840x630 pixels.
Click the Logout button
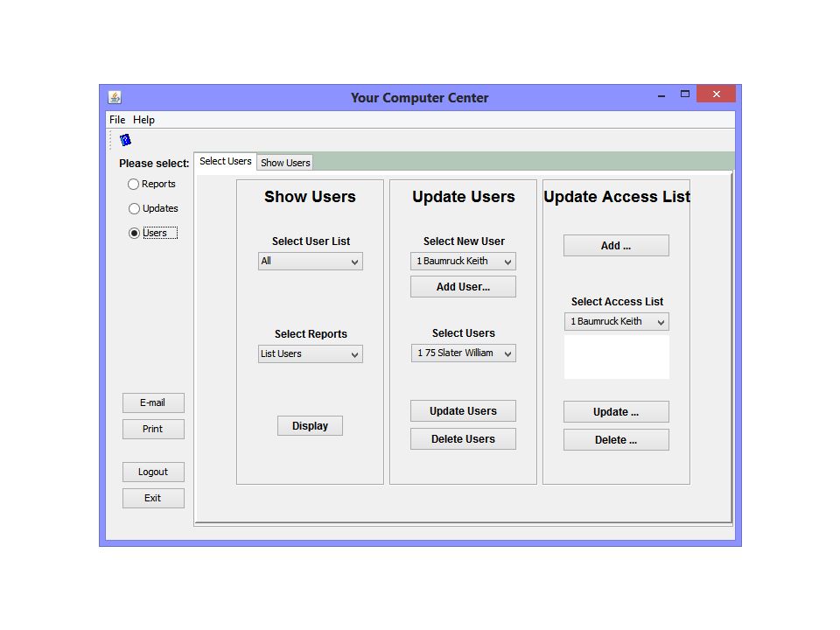tap(153, 472)
